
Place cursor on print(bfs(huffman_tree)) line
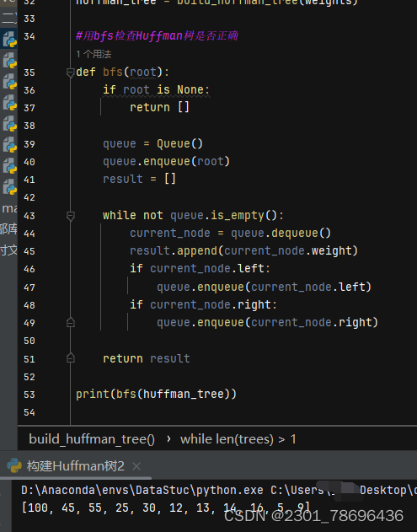[156, 395]
